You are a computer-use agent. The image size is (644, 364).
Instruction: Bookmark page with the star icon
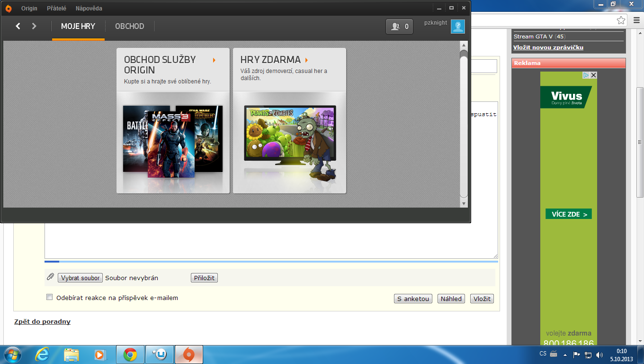click(x=621, y=20)
